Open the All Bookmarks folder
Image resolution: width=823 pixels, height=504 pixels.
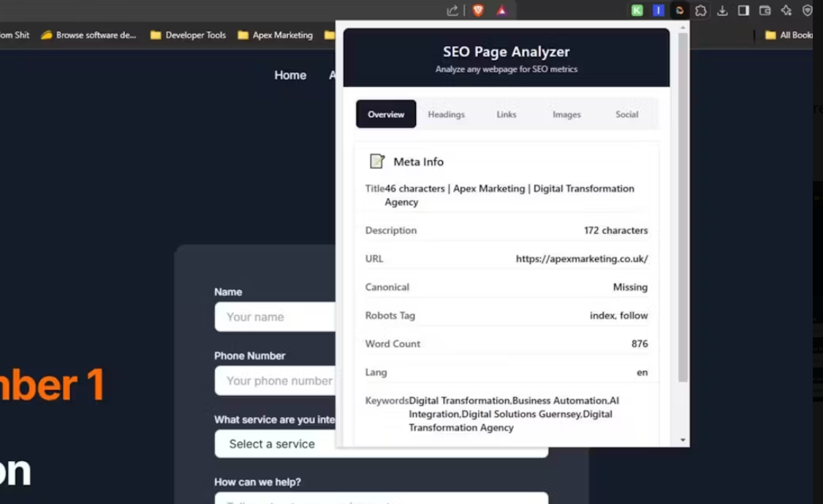(x=789, y=35)
